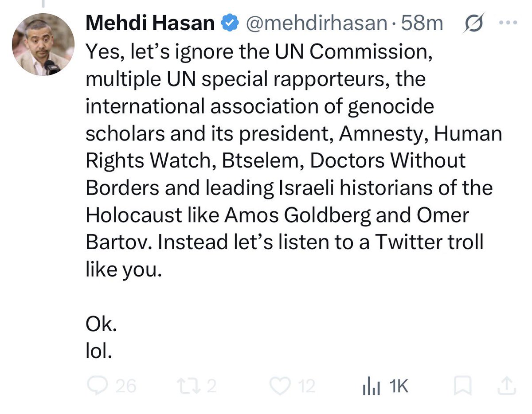Viewport: 532px width, 414px height.
Task: Click the blue verified checkmark badge
Action: click(229, 23)
